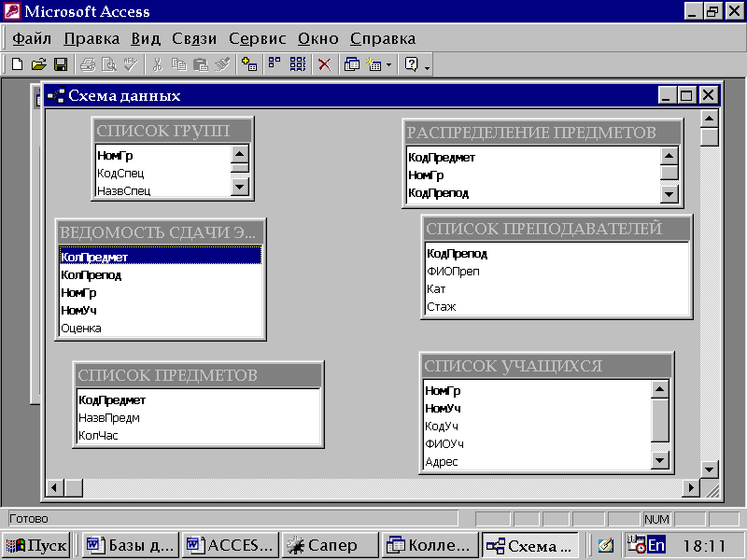Open the Сервис menu
Viewport: 747px width, 560px height.
point(258,38)
